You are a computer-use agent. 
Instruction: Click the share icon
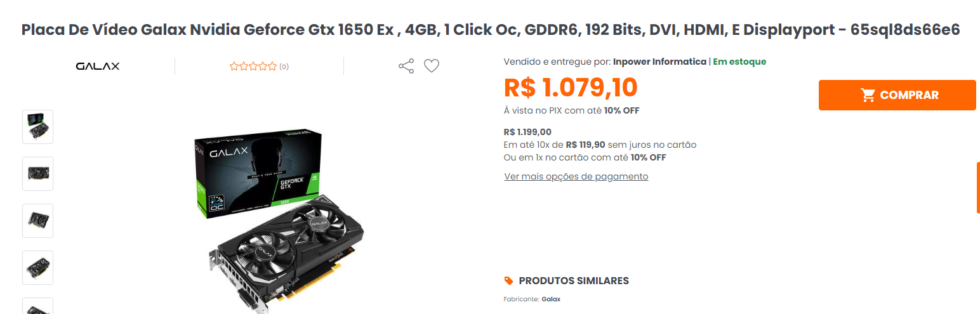406,66
